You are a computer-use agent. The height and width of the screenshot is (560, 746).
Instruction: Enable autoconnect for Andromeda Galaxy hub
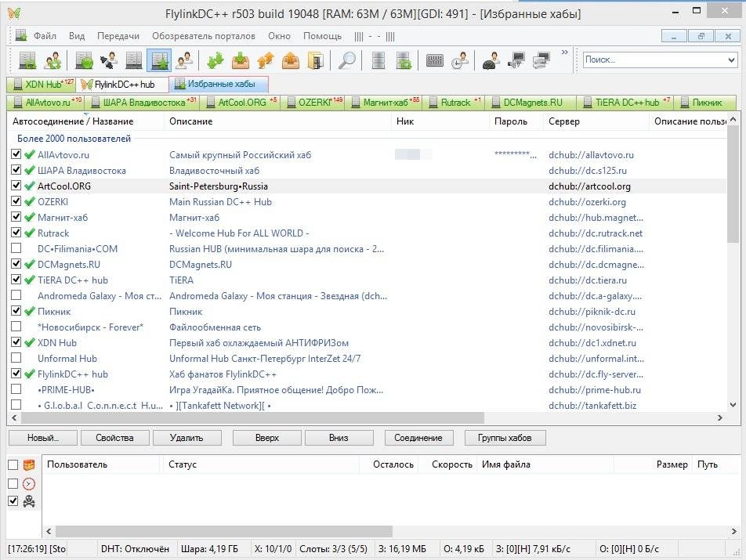pyautogui.click(x=16, y=295)
